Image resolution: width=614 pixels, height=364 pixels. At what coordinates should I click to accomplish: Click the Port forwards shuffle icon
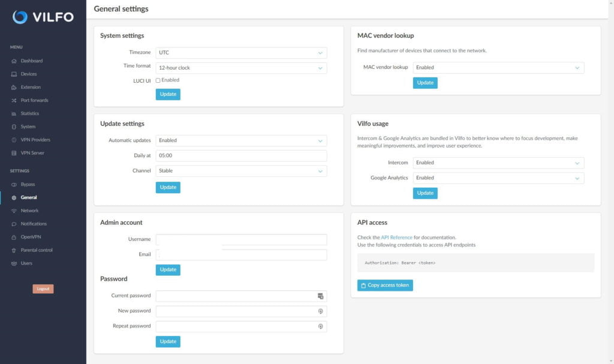14,101
